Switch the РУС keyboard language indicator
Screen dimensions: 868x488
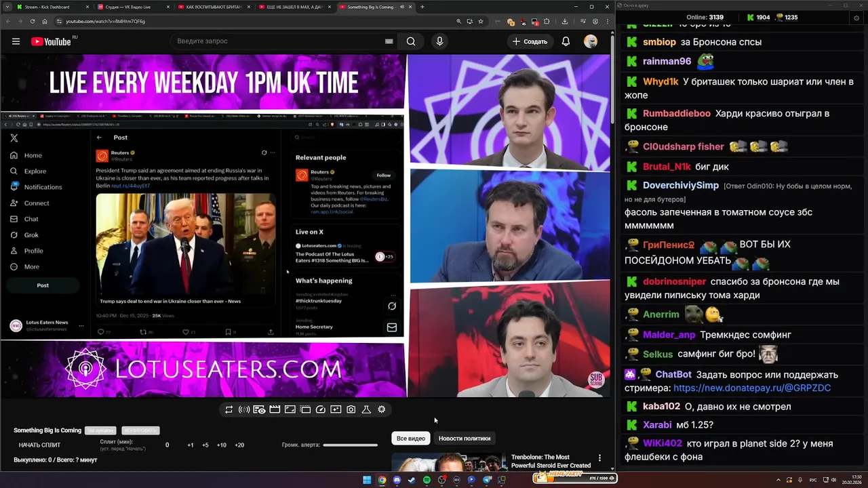813,480
